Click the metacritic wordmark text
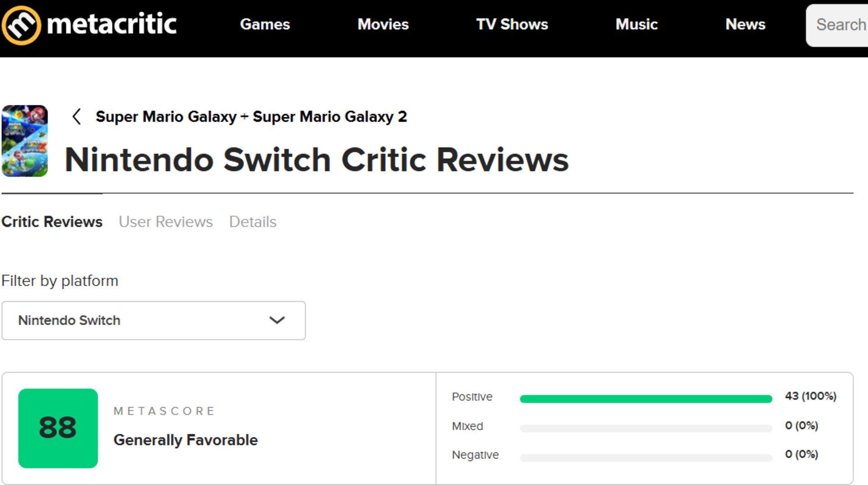This screenshot has width=868, height=485. tap(112, 24)
